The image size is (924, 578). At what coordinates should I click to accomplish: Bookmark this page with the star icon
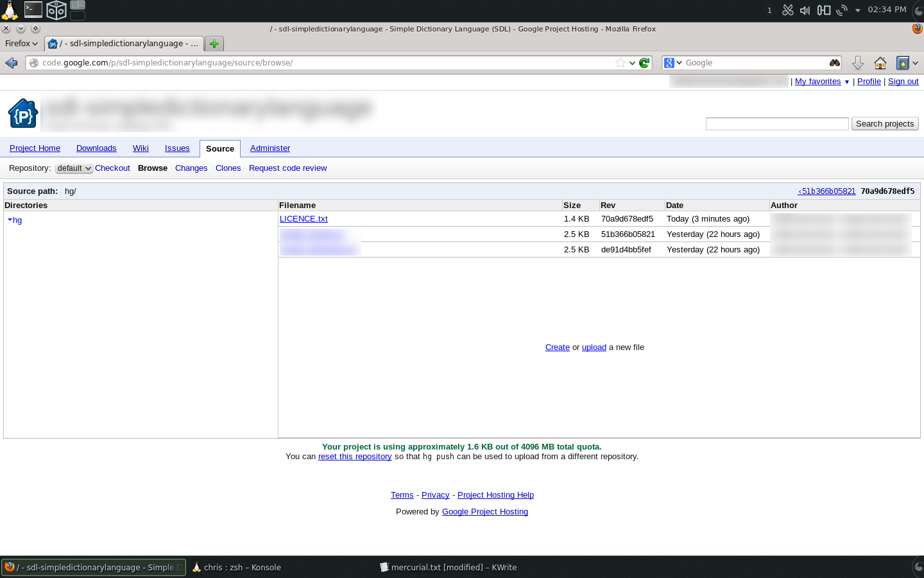pyautogui.click(x=620, y=63)
